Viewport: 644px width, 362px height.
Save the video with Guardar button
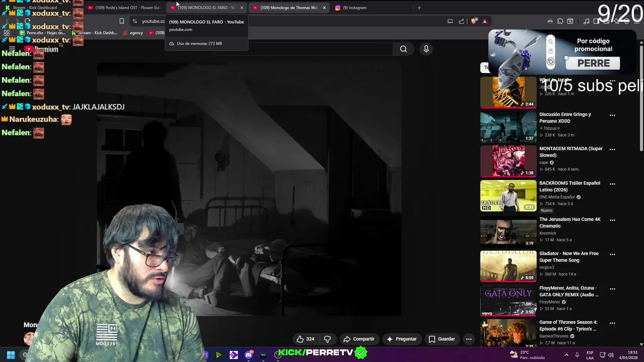[442, 339]
